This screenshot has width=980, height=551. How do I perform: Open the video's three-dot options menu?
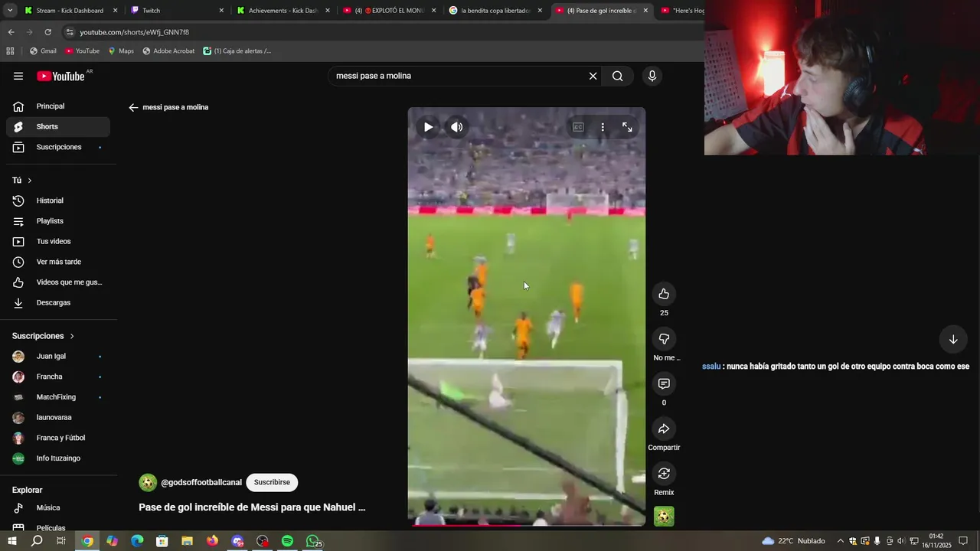[603, 127]
